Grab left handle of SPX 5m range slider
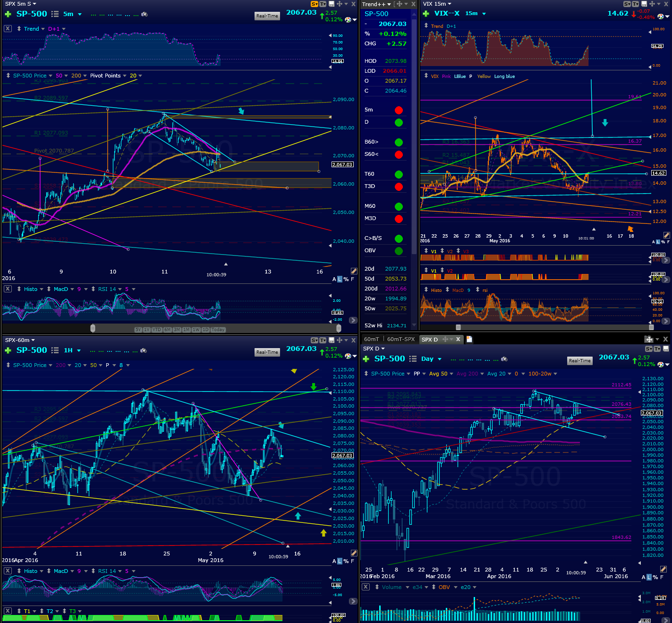Screen dimensions: 672x623 pos(93,328)
